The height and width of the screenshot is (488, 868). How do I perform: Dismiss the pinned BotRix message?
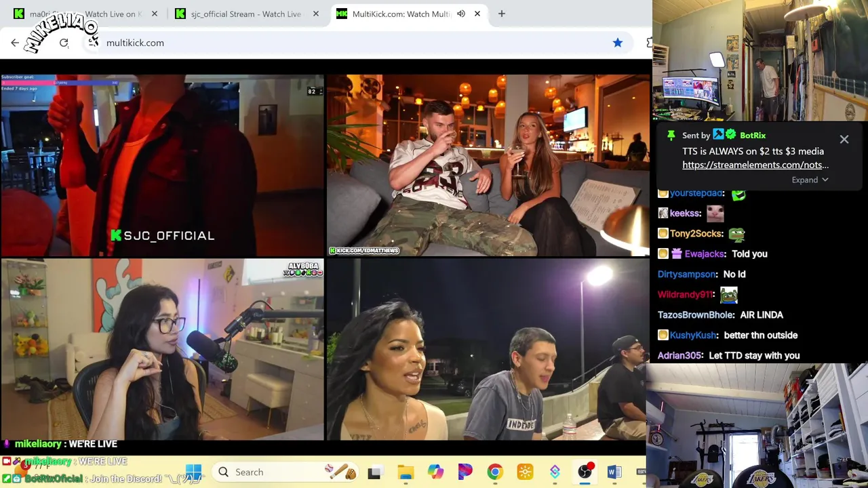(x=844, y=139)
